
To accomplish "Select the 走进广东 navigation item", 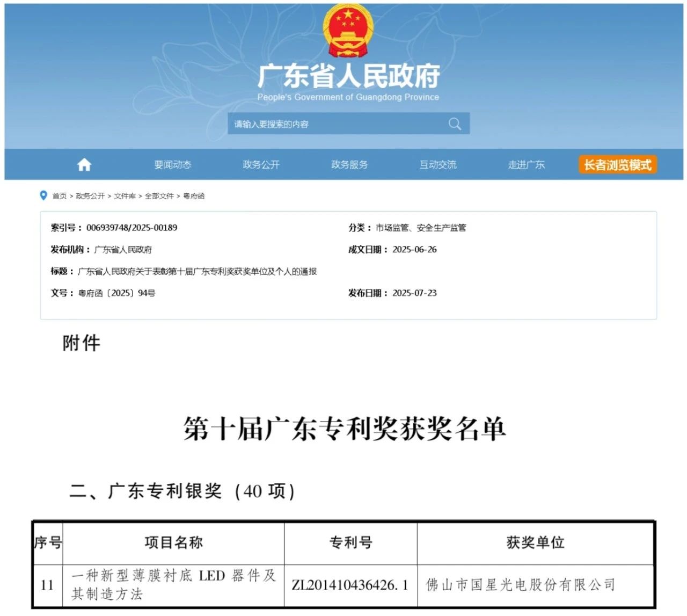I will pyautogui.click(x=526, y=165).
